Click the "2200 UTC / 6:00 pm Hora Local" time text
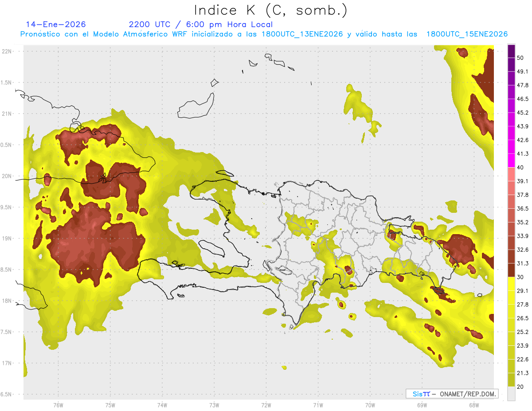The image size is (532, 411). pos(201,24)
